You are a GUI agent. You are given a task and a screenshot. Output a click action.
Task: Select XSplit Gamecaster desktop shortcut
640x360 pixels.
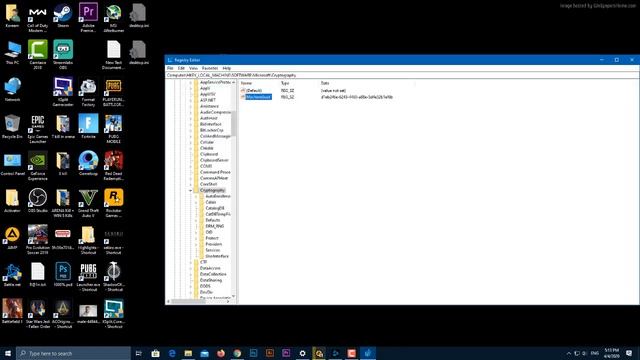tap(63, 91)
